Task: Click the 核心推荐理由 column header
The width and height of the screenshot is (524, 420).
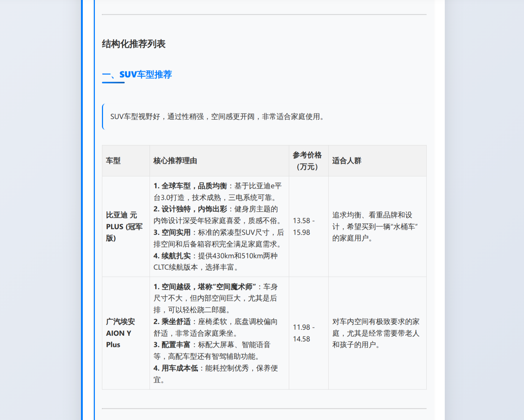Action: tap(219, 161)
